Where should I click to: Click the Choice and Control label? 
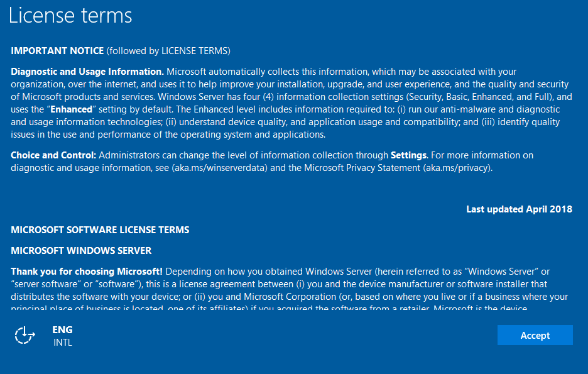pyautogui.click(x=53, y=155)
